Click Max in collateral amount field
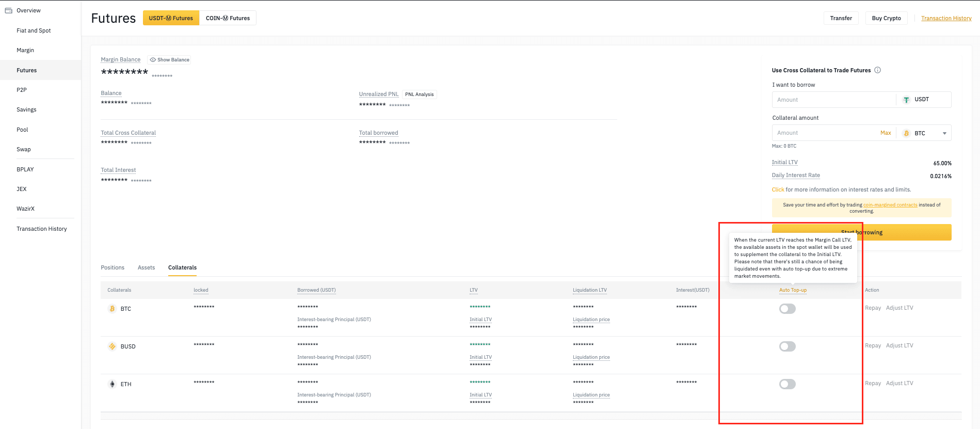The height and width of the screenshot is (429, 980). 886,133
